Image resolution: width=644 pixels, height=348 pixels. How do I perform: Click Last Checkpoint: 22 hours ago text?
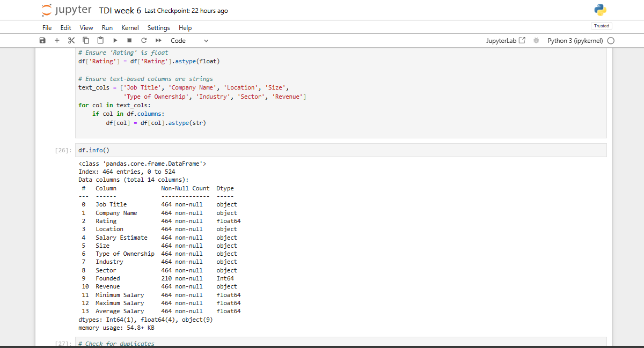(x=186, y=11)
